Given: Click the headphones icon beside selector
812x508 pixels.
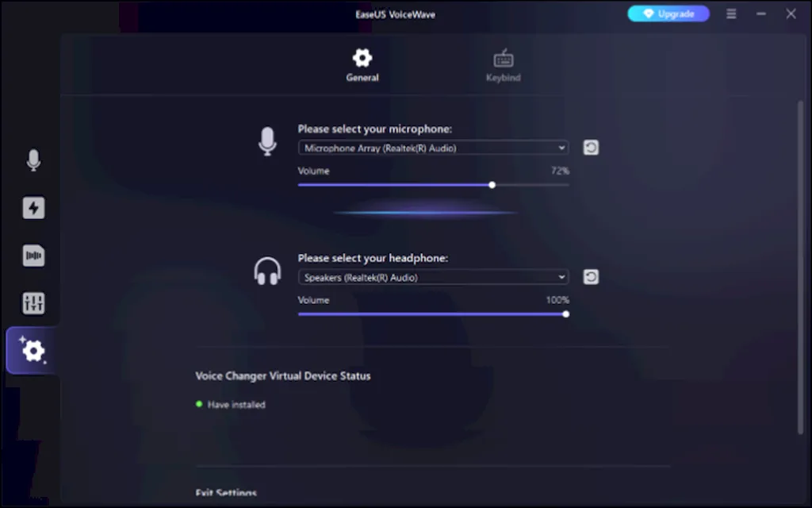Looking at the screenshot, I should 267,271.
